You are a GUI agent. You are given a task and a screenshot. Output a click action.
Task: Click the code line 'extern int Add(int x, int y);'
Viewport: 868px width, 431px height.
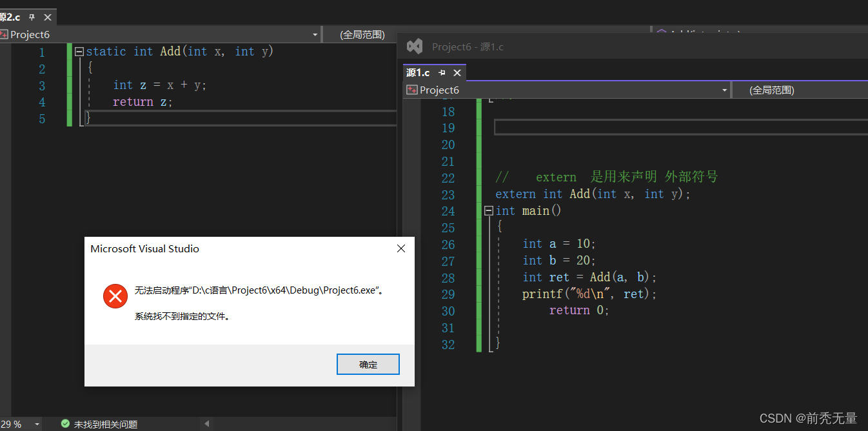(593, 194)
